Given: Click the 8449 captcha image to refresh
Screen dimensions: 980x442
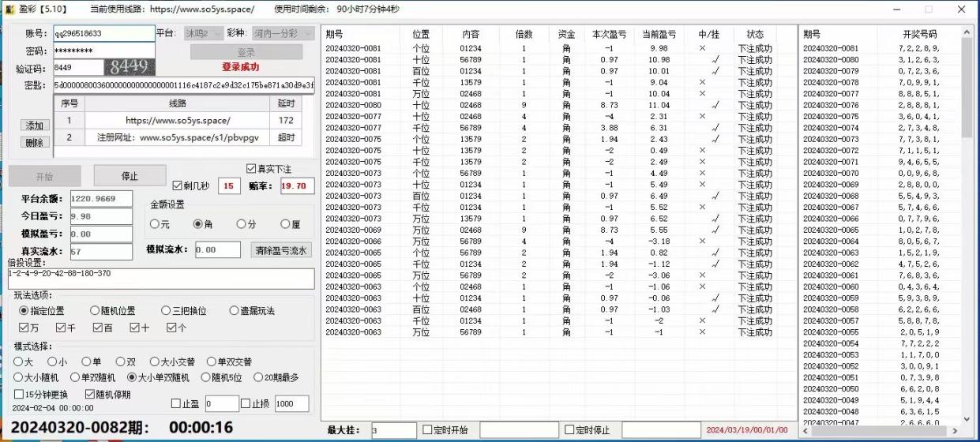Looking at the screenshot, I should (x=130, y=67).
